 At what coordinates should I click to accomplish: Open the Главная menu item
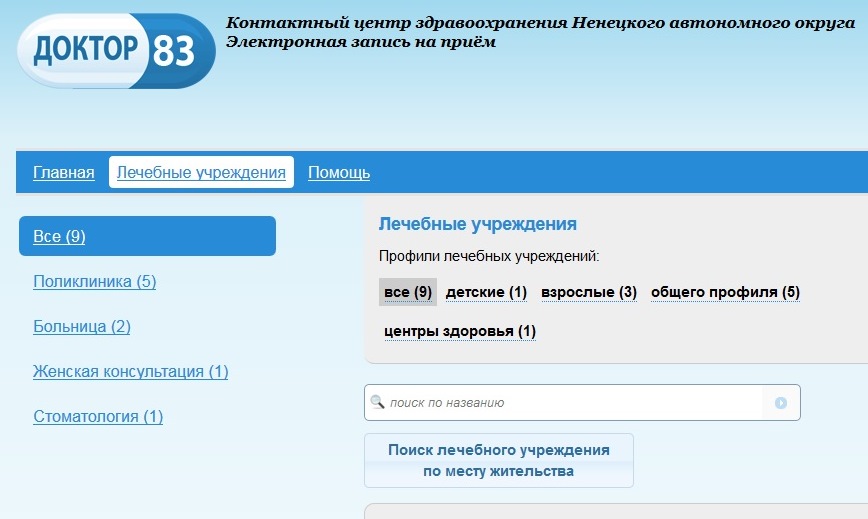[x=64, y=173]
